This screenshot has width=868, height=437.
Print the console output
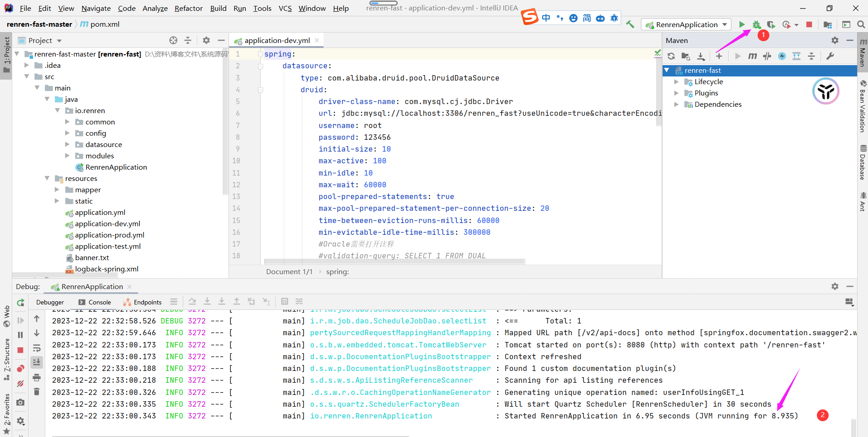(x=37, y=377)
